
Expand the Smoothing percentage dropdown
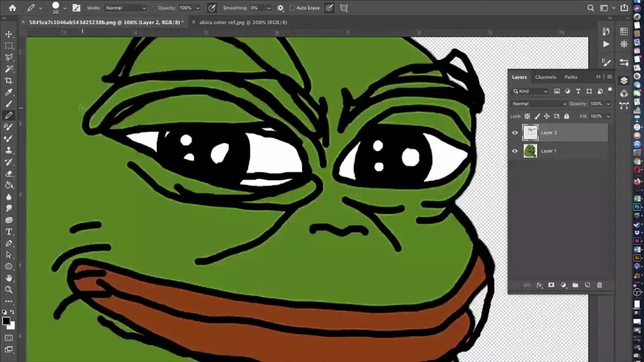click(x=269, y=8)
